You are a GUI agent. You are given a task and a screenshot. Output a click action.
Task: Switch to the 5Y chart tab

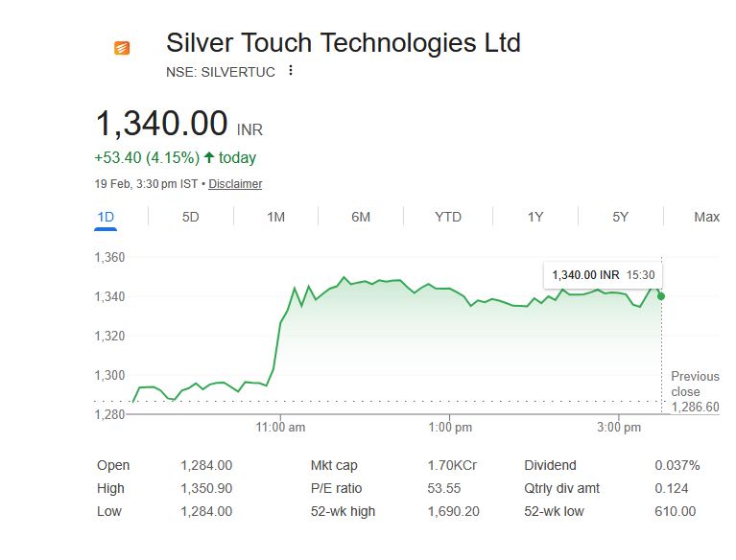621,217
